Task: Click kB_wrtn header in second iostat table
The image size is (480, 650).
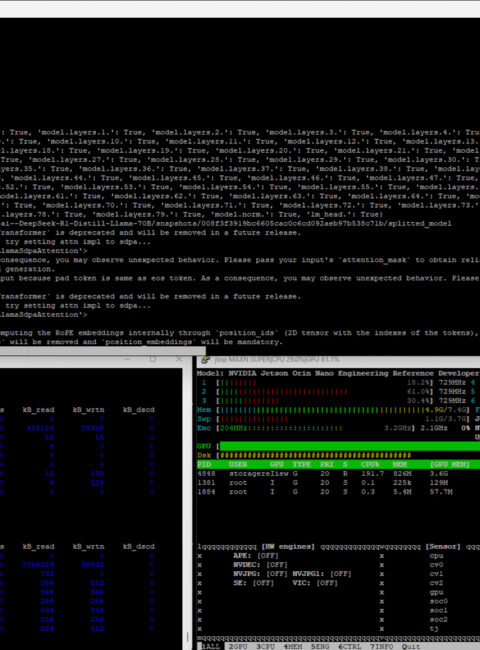Action: (89, 547)
